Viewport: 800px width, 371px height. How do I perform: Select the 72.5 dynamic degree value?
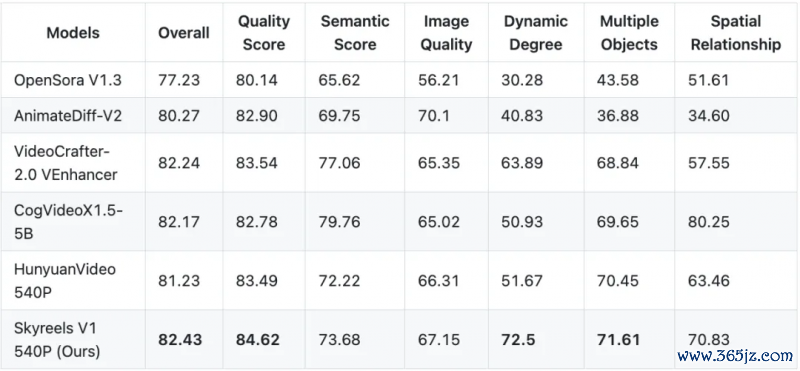coord(519,340)
